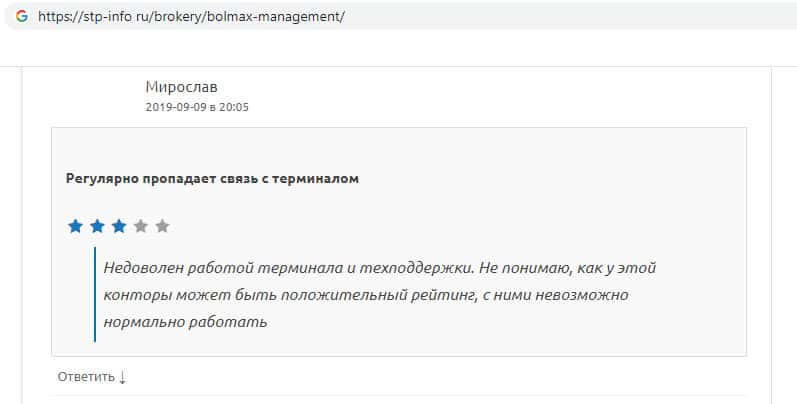The width and height of the screenshot is (797, 404).
Task: Click bolmax-management in the URL path
Action: [282, 17]
